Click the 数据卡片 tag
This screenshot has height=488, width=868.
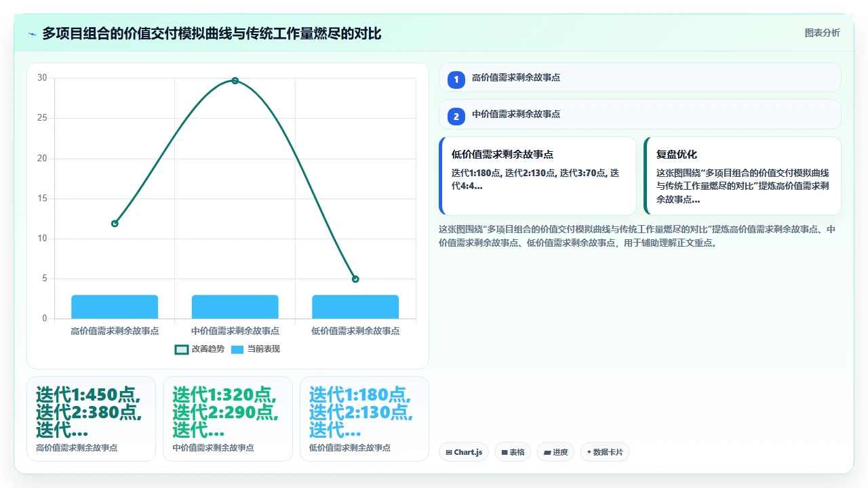pyautogui.click(x=605, y=452)
